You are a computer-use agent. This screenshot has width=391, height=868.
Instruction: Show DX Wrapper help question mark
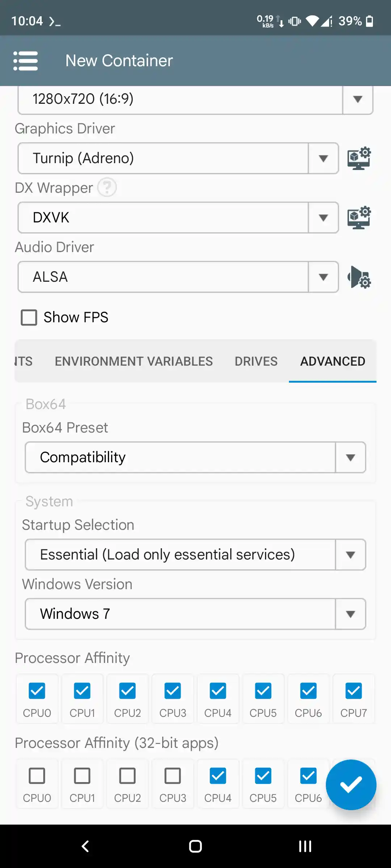107,187
